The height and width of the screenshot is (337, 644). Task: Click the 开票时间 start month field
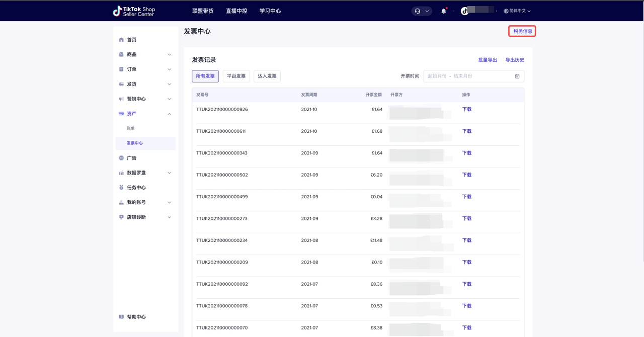437,76
